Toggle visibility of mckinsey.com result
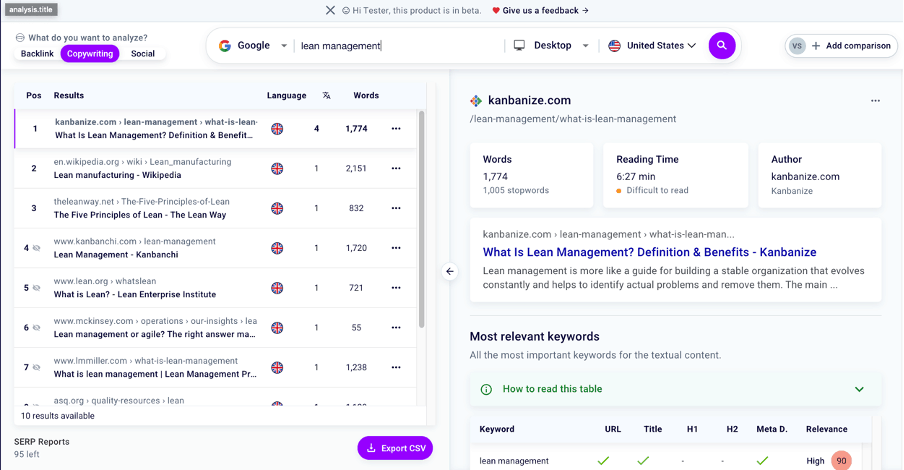The width and height of the screenshot is (904, 470). 36,327
